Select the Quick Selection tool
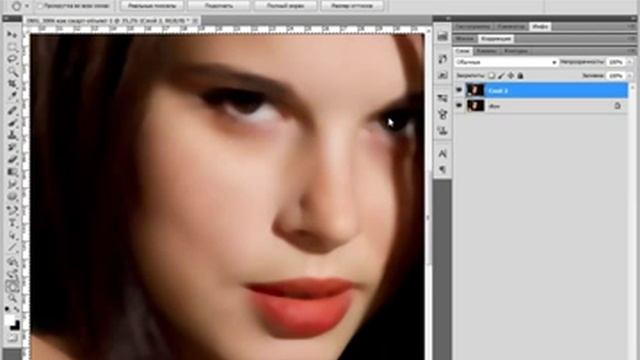 [12, 72]
